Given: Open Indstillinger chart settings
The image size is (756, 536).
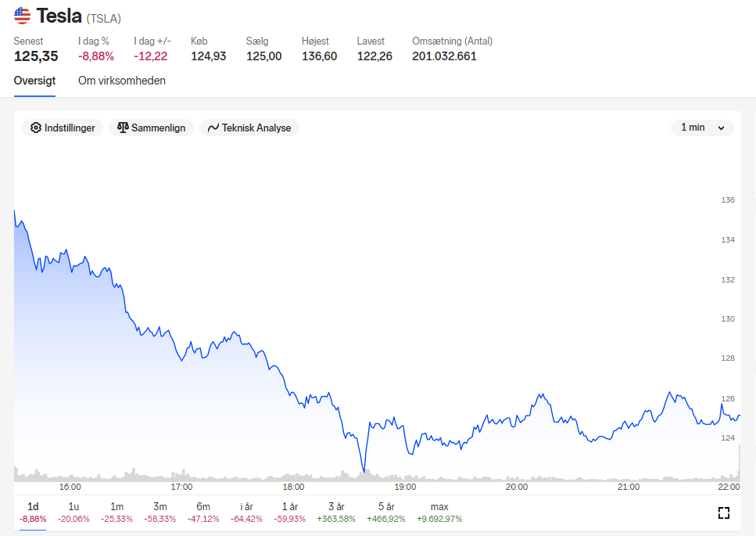Looking at the screenshot, I should 63,128.
